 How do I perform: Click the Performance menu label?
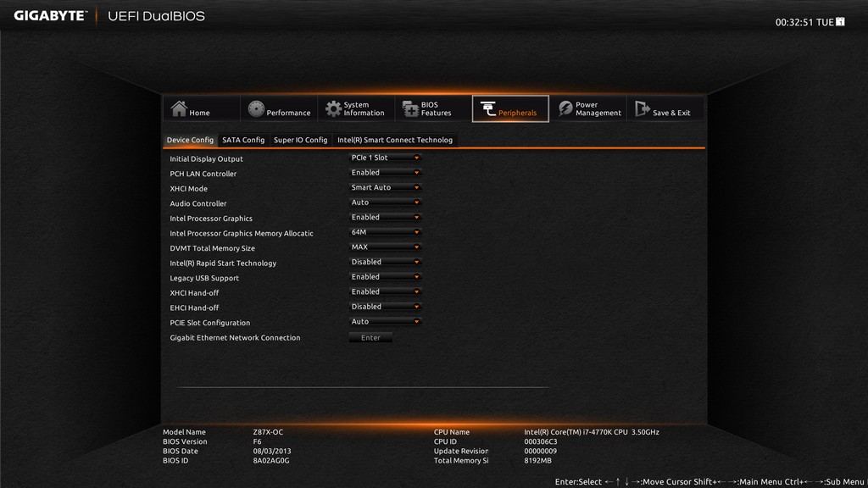click(288, 113)
